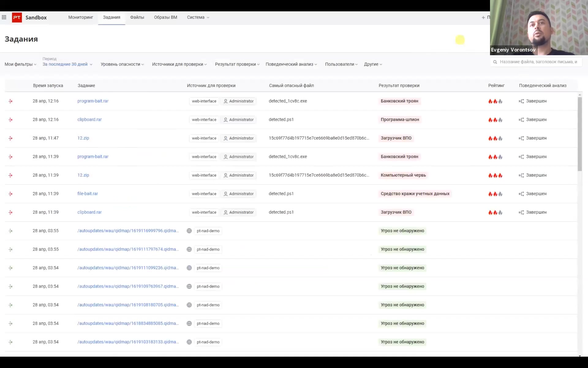
Task: Focus the file name search field
Action: click(538, 62)
